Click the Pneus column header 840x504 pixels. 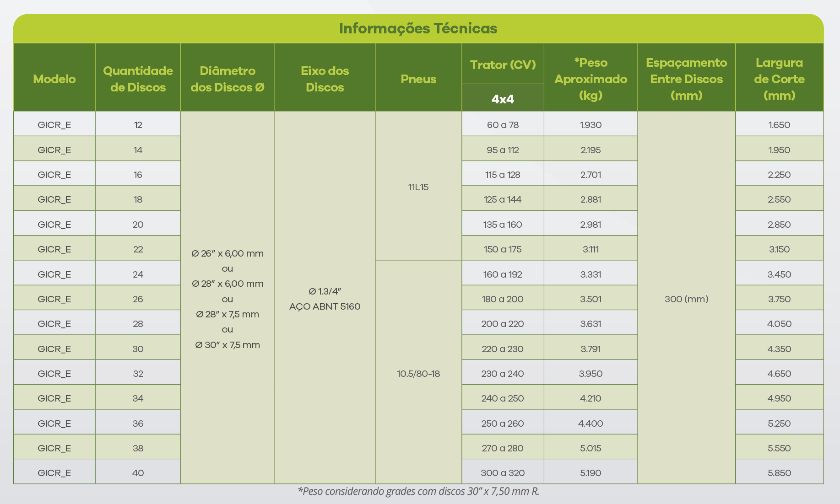418,79
